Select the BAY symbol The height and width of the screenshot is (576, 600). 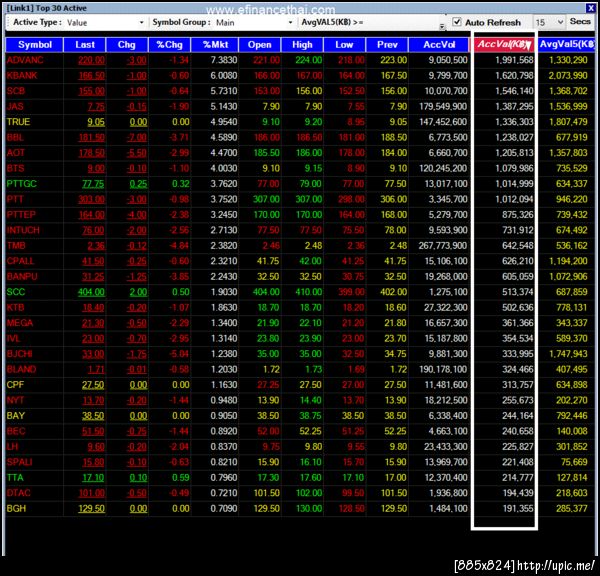pyautogui.click(x=16, y=416)
